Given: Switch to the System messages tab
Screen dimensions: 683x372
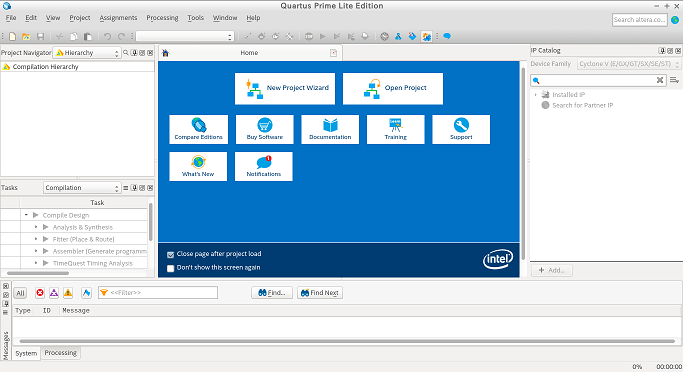Looking at the screenshot, I should [x=26, y=353].
